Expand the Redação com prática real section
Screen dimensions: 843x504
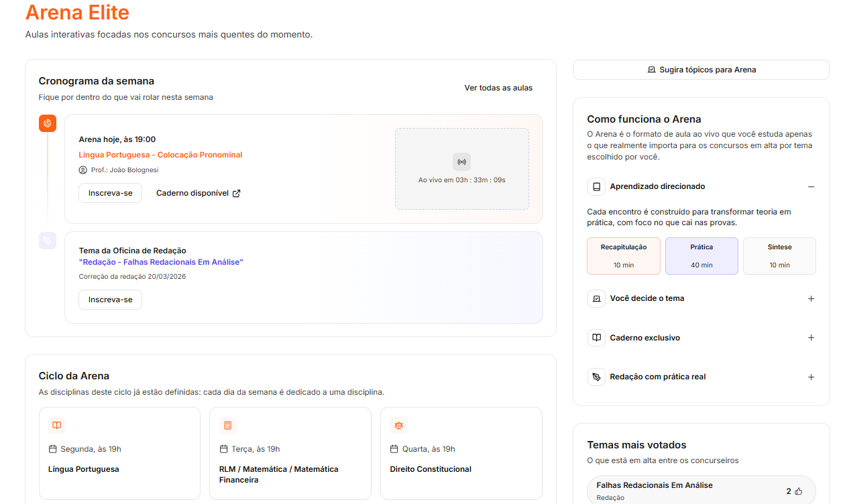click(811, 377)
